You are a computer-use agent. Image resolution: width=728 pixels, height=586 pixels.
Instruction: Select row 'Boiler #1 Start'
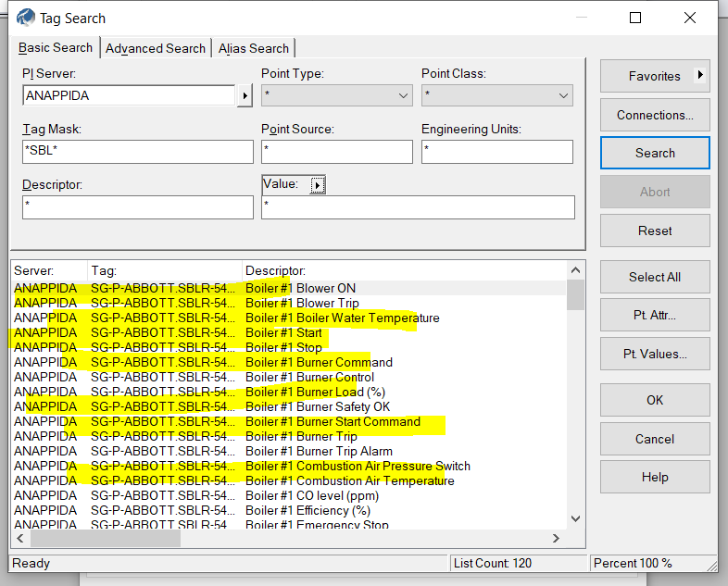click(x=289, y=332)
